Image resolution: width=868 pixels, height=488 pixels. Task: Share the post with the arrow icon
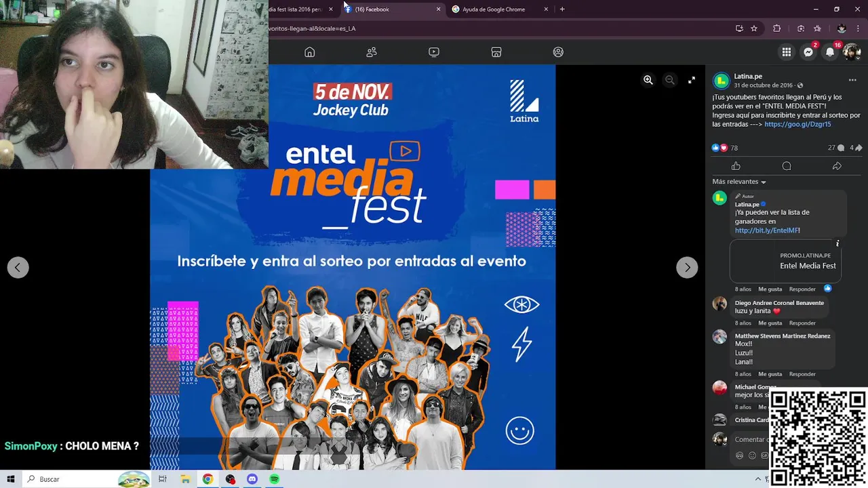(837, 166)
